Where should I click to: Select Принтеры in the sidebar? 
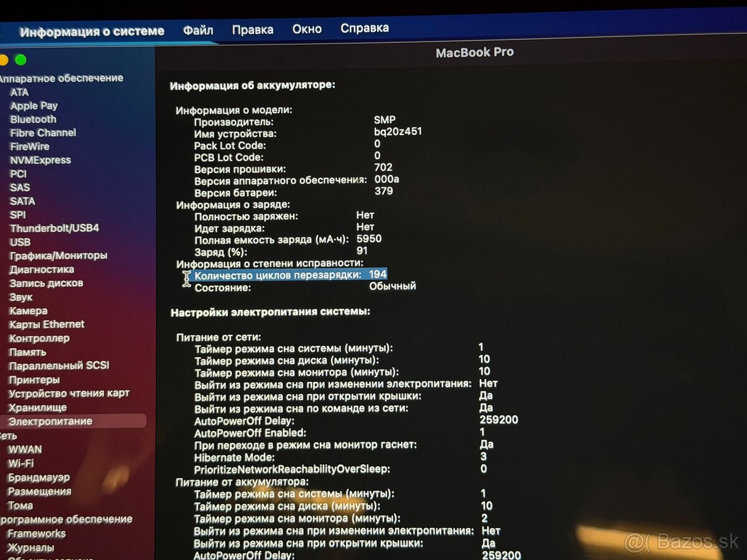tap(34, 380)
